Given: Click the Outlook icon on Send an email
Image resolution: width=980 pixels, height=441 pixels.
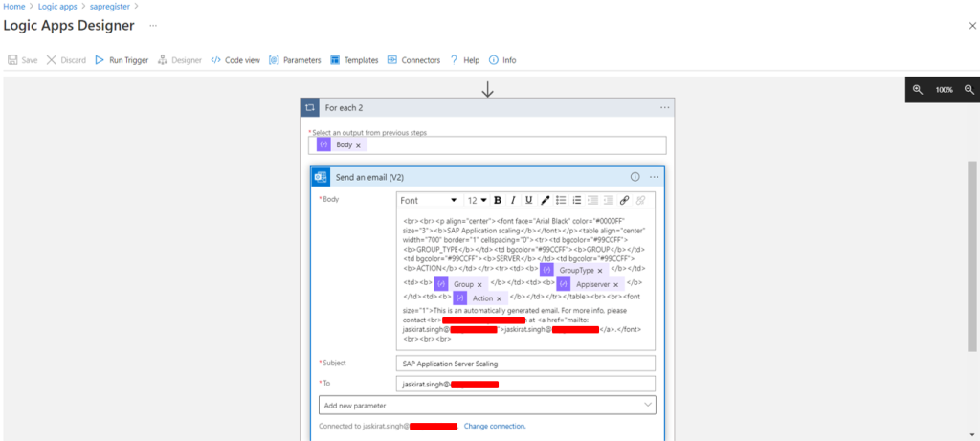Looking at the screenshot, I should point(321,177).
